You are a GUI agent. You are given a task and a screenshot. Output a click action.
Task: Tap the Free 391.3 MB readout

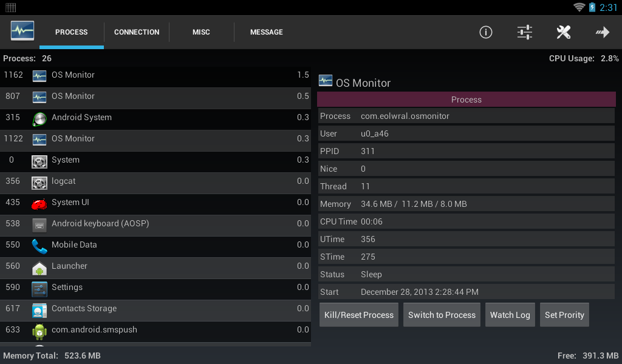pyautogui.click(x=588, y=356)
